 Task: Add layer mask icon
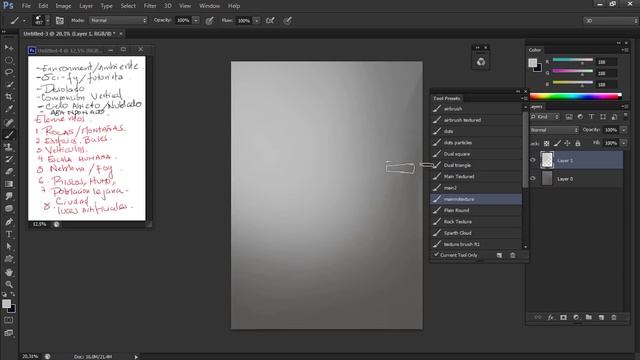(x=563, y=317)
